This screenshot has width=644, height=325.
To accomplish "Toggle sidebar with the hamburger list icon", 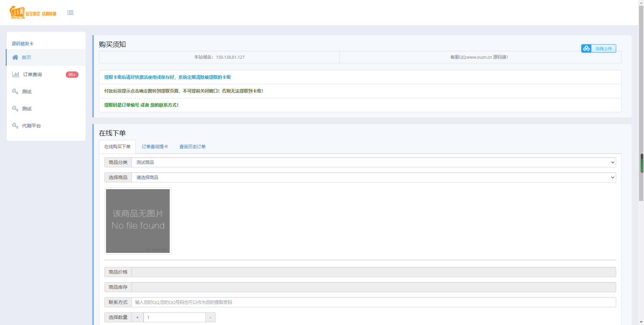I will click(70, 13).
